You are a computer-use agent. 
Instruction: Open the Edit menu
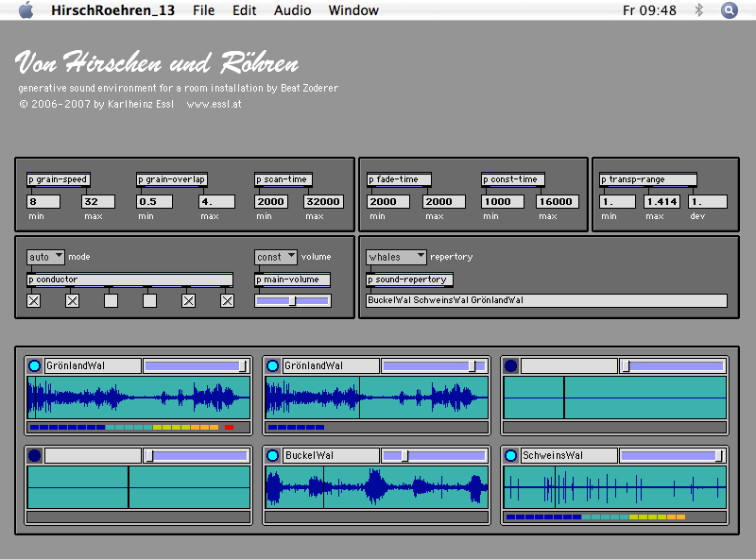(x=244, y=10)
